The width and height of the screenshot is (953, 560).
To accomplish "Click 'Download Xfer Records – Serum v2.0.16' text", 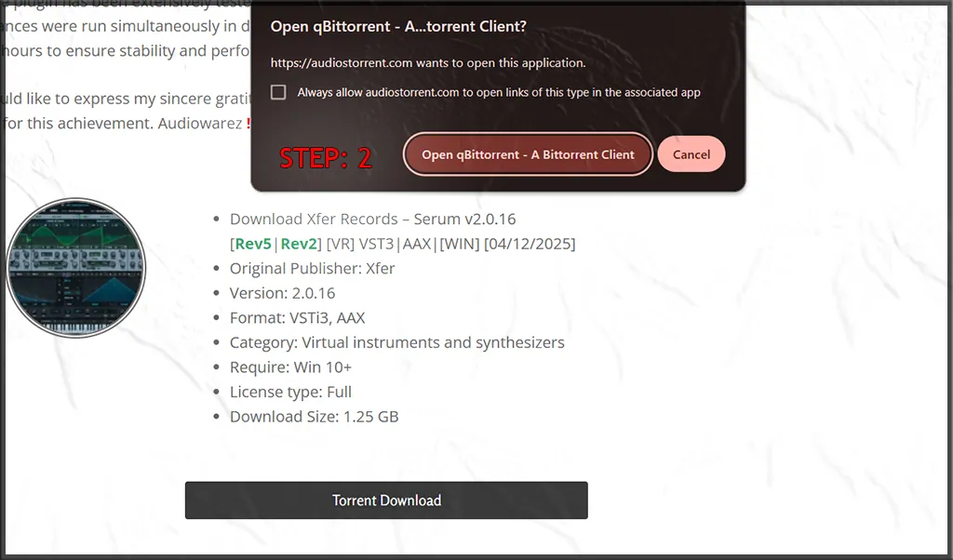I will [372, 219].
